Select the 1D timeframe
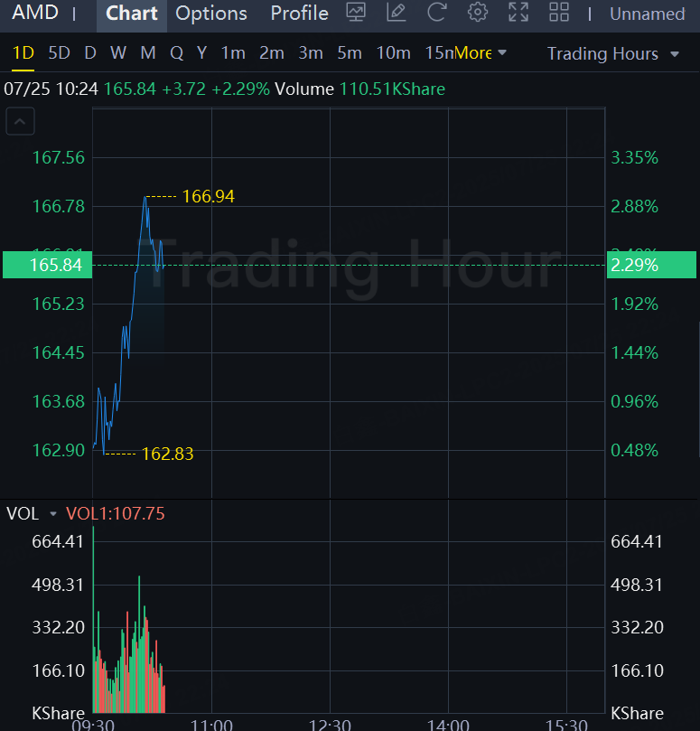The height and width of the screenshot is (731, 700). [x=23, y=53]
